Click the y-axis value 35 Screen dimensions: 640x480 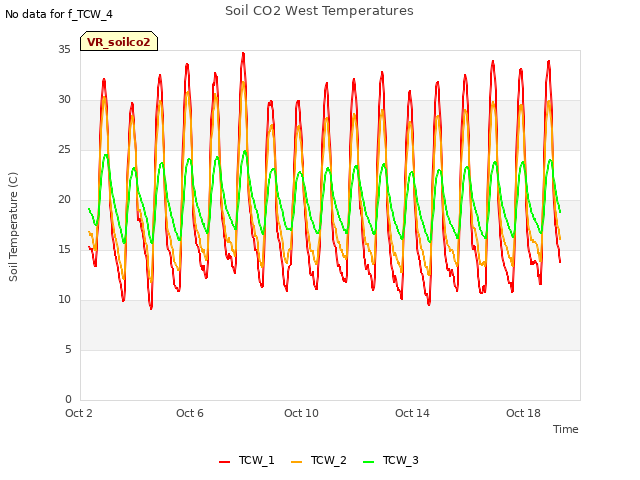pos(64,49)
